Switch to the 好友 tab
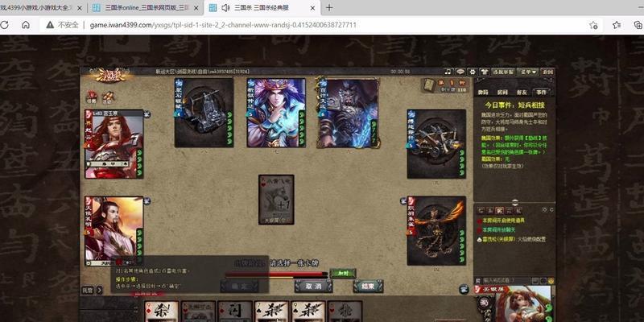 click(522, 93)
